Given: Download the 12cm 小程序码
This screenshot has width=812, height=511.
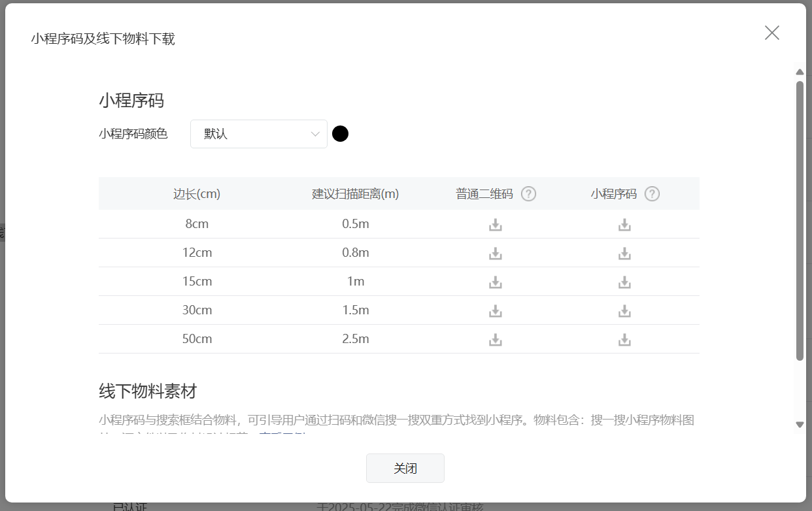Looking at the screenshot, I should pos(625,254).
